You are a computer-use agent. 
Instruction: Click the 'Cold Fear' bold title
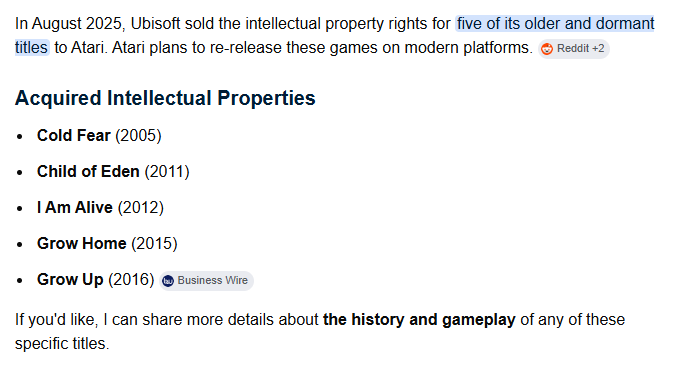pos(73,136)
